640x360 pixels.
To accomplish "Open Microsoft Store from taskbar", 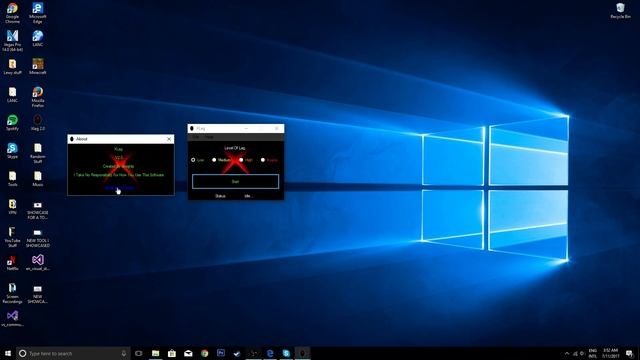I will click(172, 353).
